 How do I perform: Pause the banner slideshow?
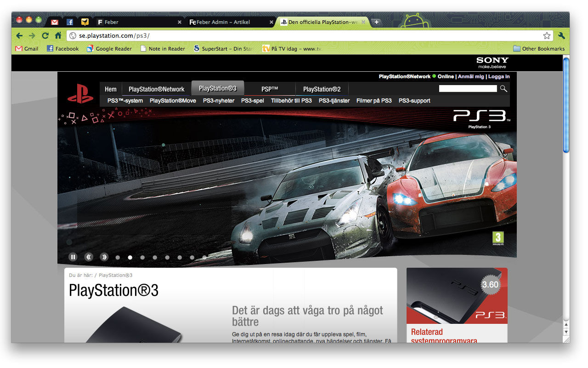73,257
